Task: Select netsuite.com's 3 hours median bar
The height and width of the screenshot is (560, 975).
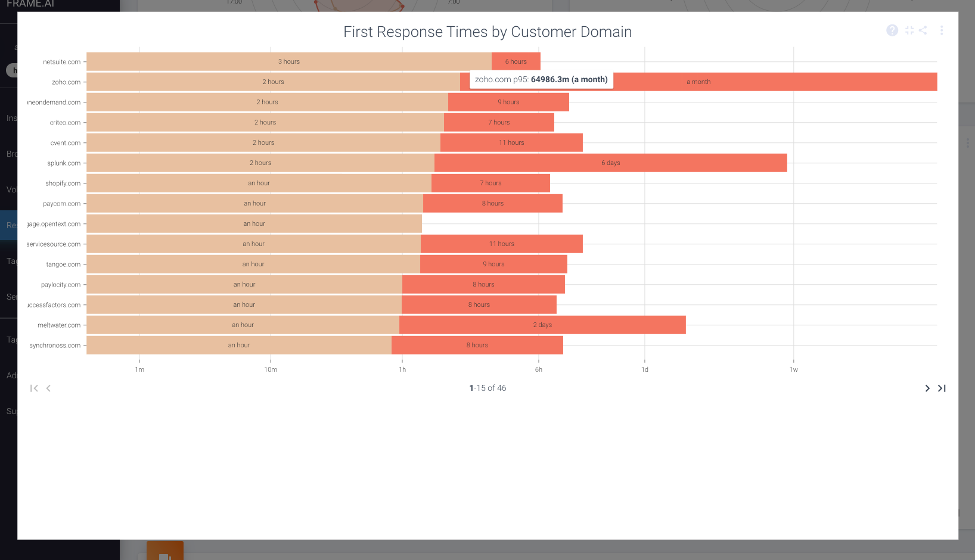Action: pyautogui.click(x=289, y=61)
